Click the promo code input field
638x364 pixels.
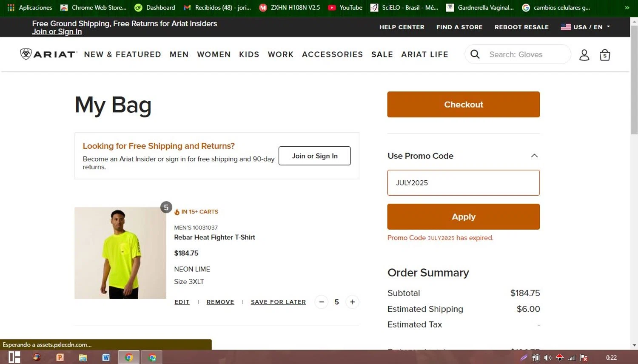[463, 183]
